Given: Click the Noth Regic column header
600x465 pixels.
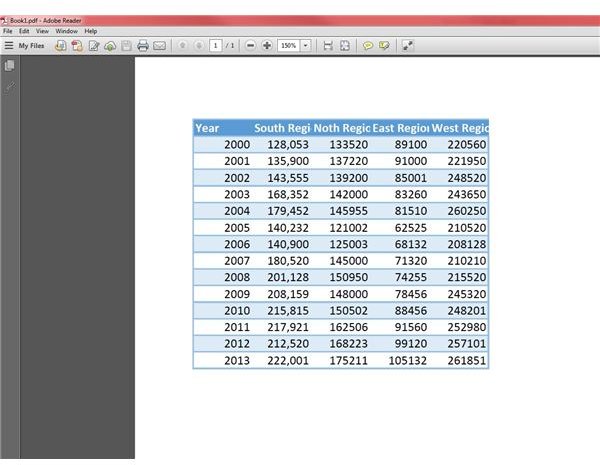Looking at the screenshot, I should [x=342, y=128].
